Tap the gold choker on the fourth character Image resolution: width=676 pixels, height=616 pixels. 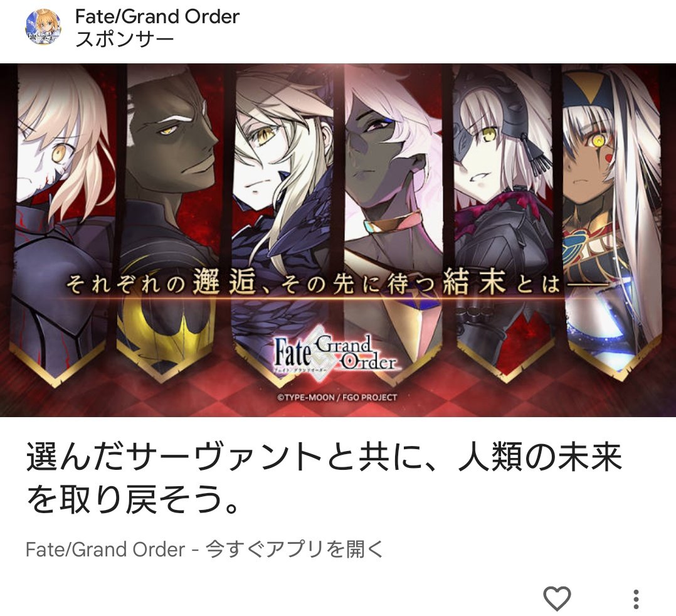click(x=391, y=221)
